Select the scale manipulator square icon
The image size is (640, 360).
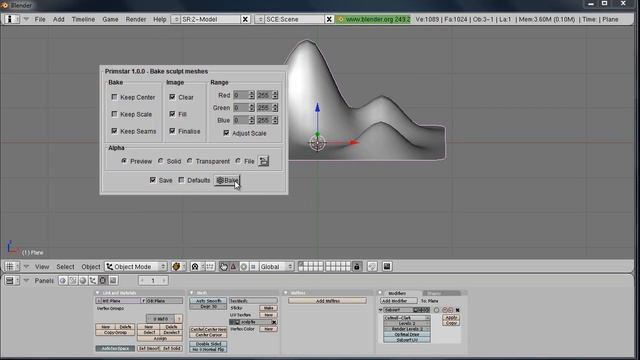[253, 267]
